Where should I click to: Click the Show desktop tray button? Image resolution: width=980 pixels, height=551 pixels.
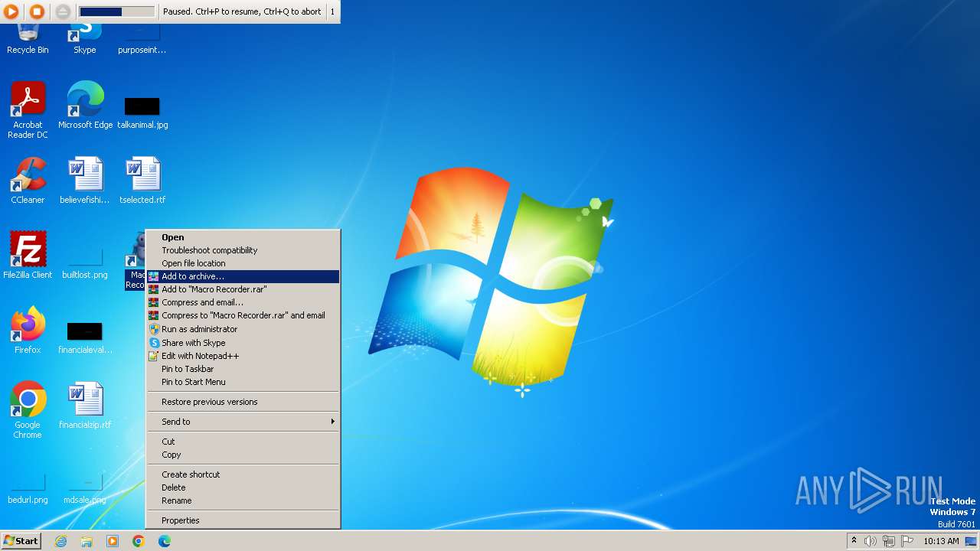971,541
